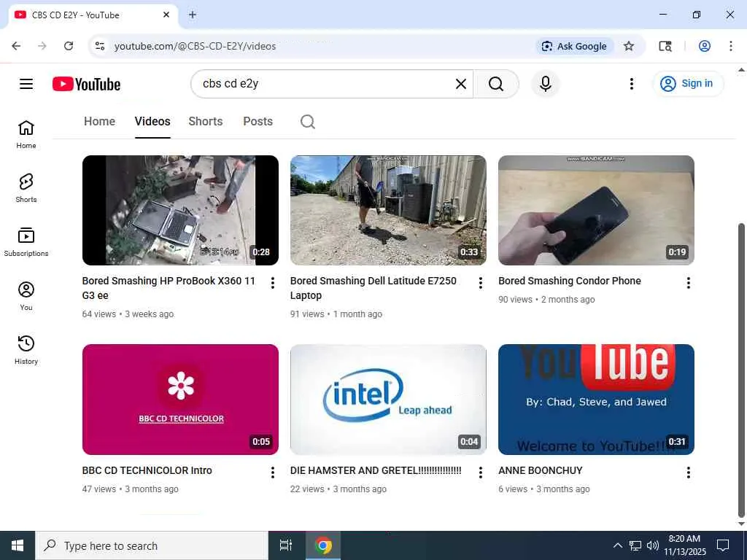Open title Bored Smashing HP ProBook X360

click(169, 287)
